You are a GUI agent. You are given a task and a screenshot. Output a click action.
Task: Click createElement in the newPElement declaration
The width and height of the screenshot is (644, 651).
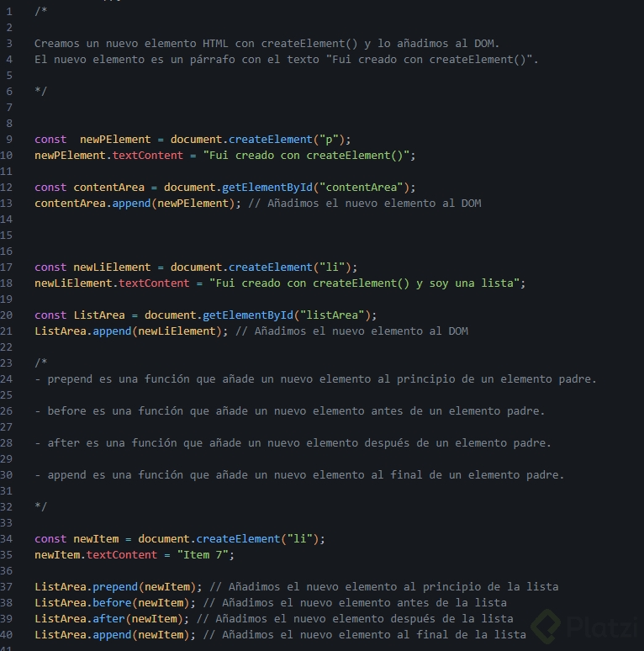(x=270, y=140)
